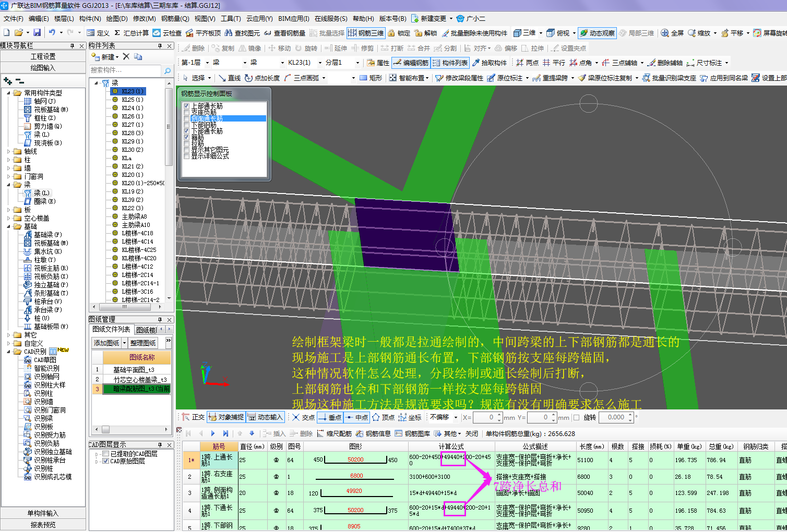The height and width of the screenshot is (532, 787).
Task: Click 工程设置 navigation button
Action: (x=43, y=56)
